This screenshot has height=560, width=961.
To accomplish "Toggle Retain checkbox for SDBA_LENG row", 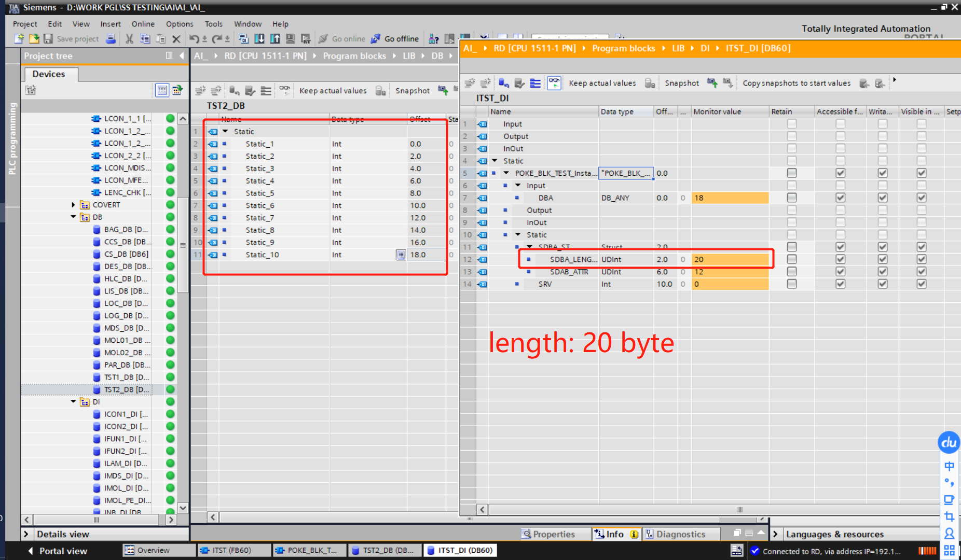I will [x=791, y=259].
